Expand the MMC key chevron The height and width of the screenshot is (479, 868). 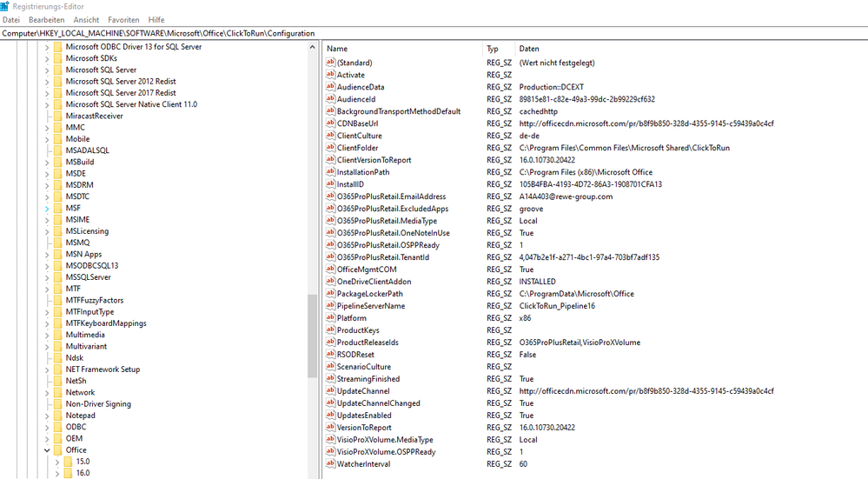tap(47, 128)
